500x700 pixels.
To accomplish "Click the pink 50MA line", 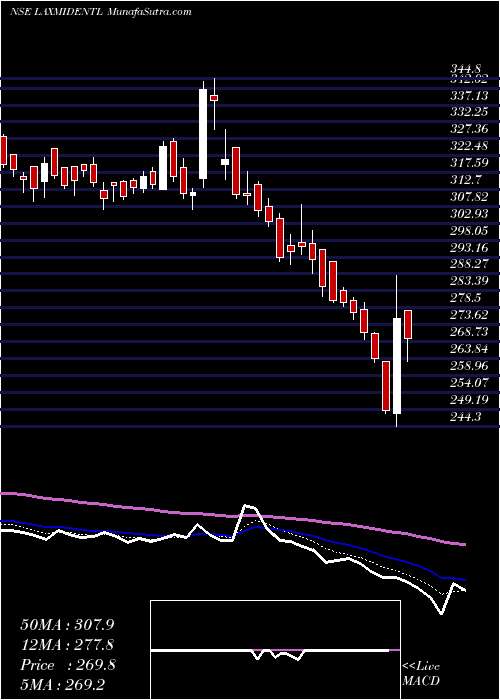I will point(233,516).
